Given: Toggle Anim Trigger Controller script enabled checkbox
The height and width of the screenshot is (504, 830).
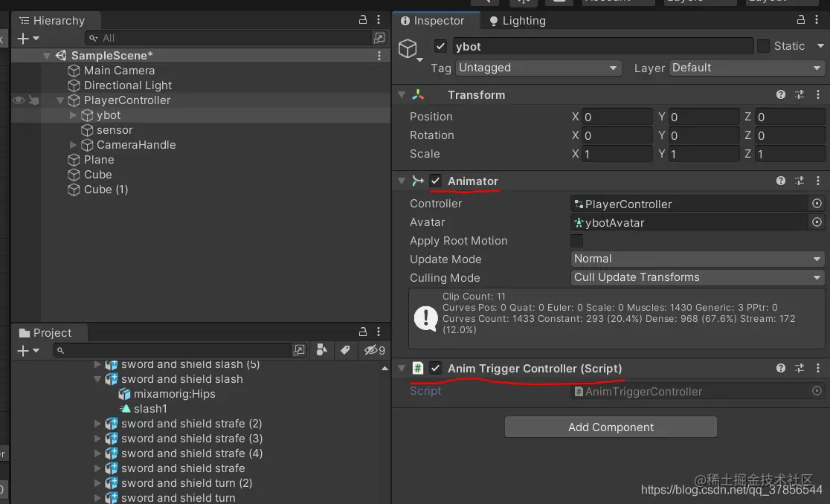Looking at the screenshot, I should pyautogui.click(x=435, y=368).
